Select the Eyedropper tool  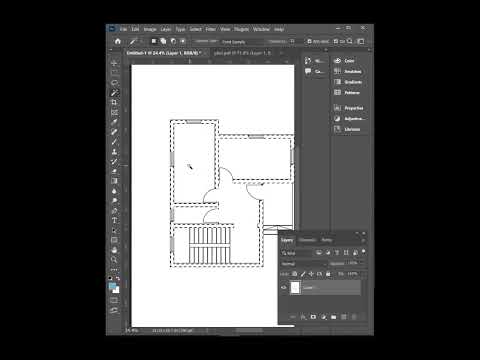click(x=114, y=122)
